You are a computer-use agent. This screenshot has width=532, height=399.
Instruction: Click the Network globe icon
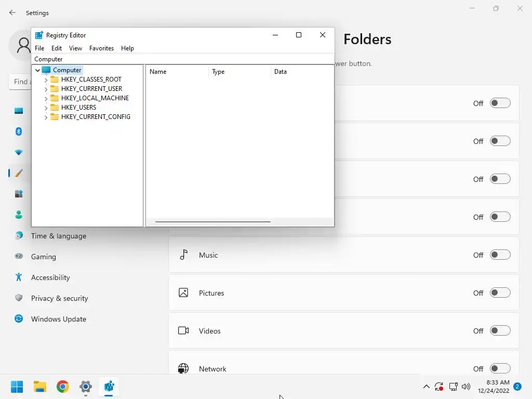(183, 368)
